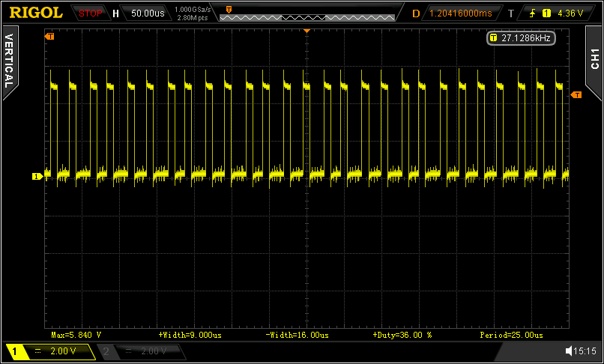Viewport: 604px width, 364px height.
Task: Click the orange trigger marker at grid top-left
Action: pos(49,36)
